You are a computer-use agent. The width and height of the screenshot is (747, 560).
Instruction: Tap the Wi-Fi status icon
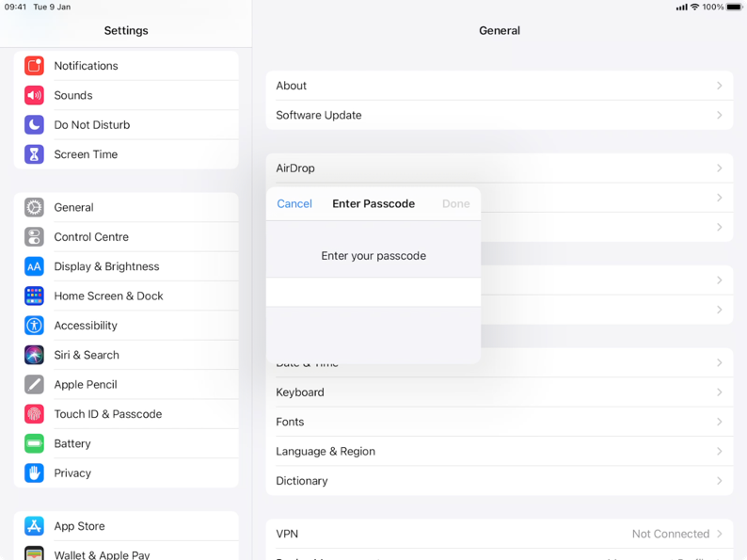coord(694,7)
